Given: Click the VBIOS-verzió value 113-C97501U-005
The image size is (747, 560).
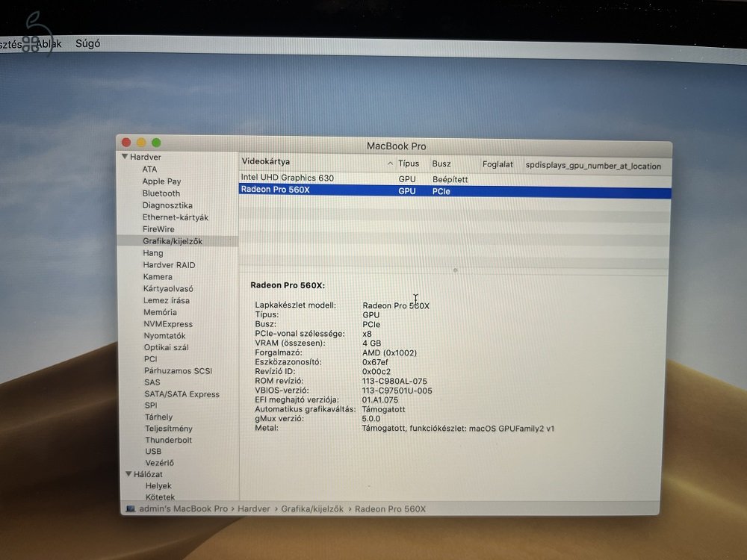Looking at the screenshot, I should click(x=397, y=391).
